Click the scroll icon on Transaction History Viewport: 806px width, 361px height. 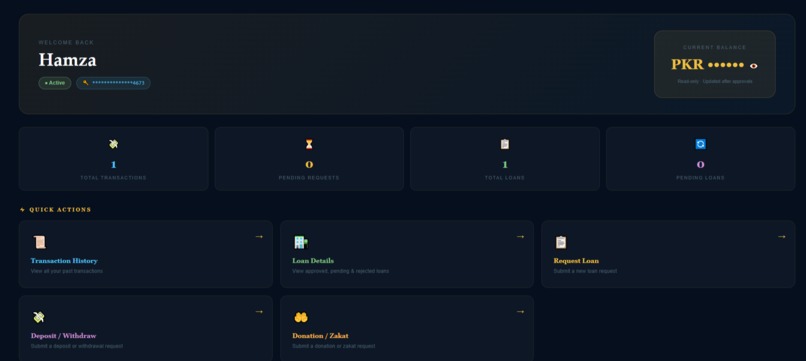(x=40, y=242)
